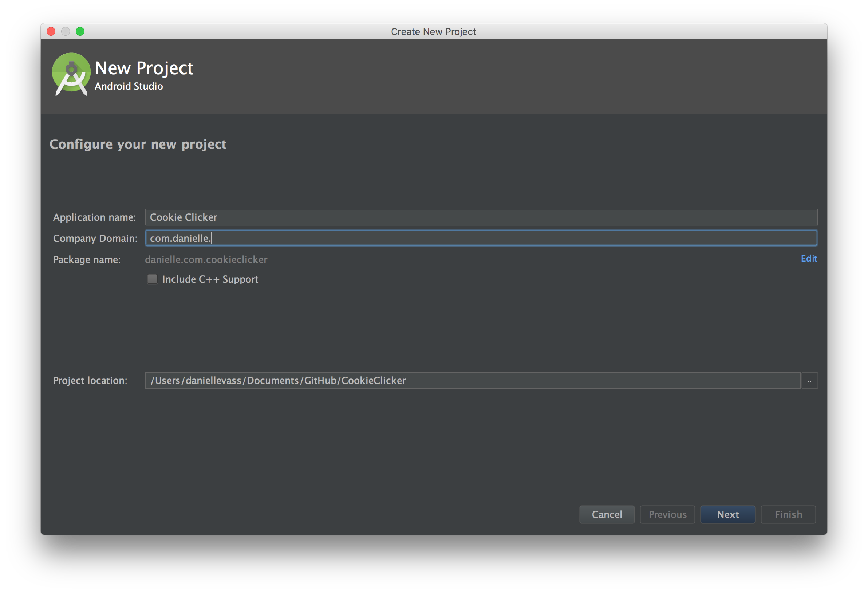Click the Application name input field
This screenshot has width=868, height=593.
coord(481,216)
